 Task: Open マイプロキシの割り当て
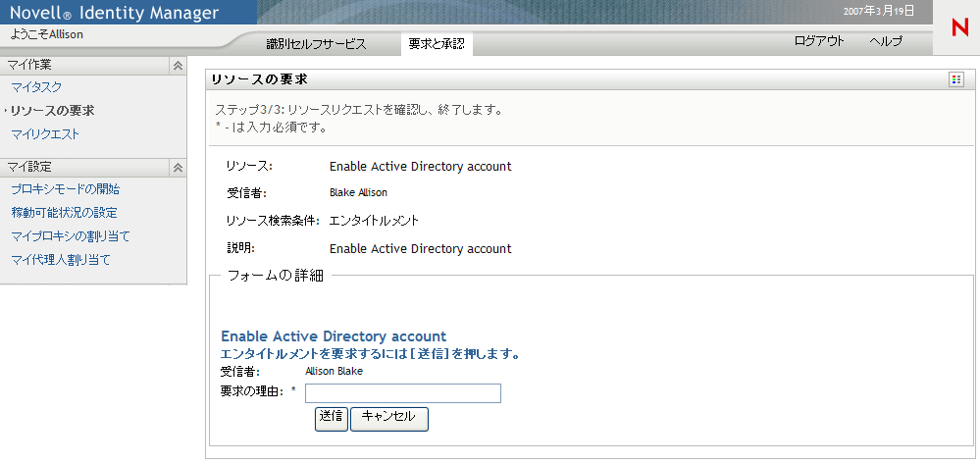pos(70,236)
